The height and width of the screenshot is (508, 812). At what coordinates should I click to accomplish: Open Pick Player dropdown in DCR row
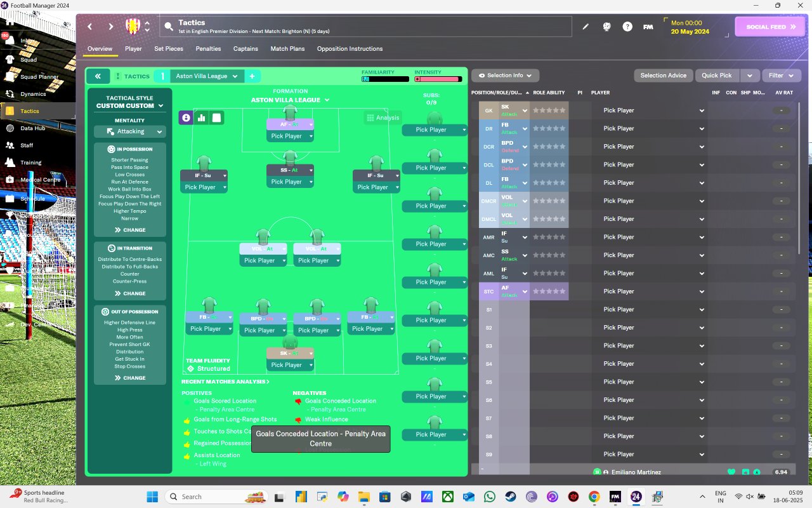[x=653, y=147]
